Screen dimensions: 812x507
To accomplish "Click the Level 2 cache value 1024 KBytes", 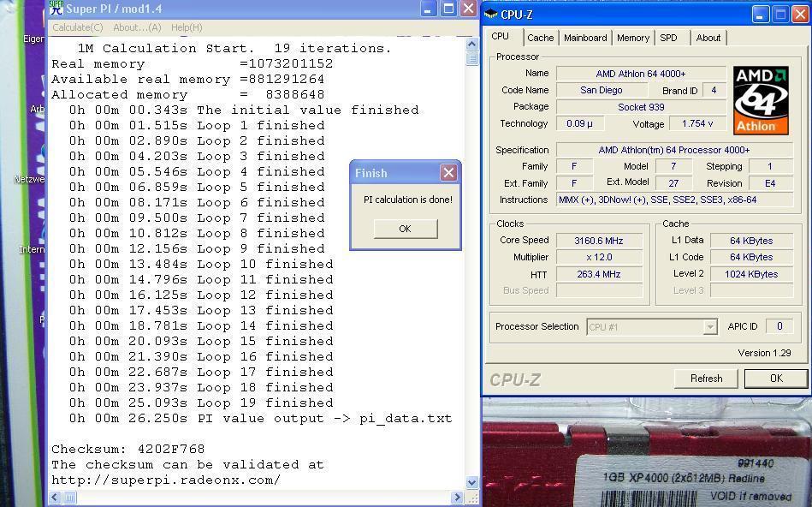I will pyautogui.click(x=751, y=274).
